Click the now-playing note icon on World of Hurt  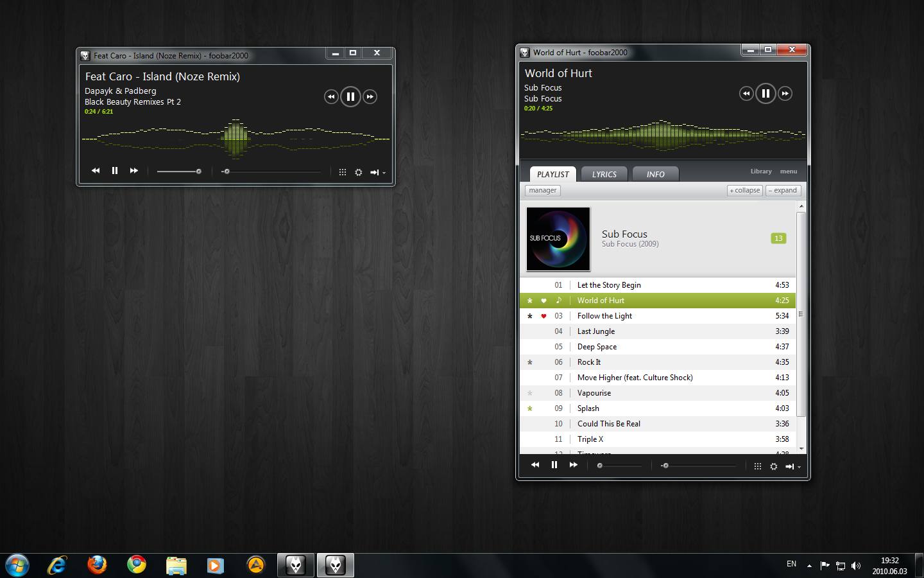(x=559, y=300)
